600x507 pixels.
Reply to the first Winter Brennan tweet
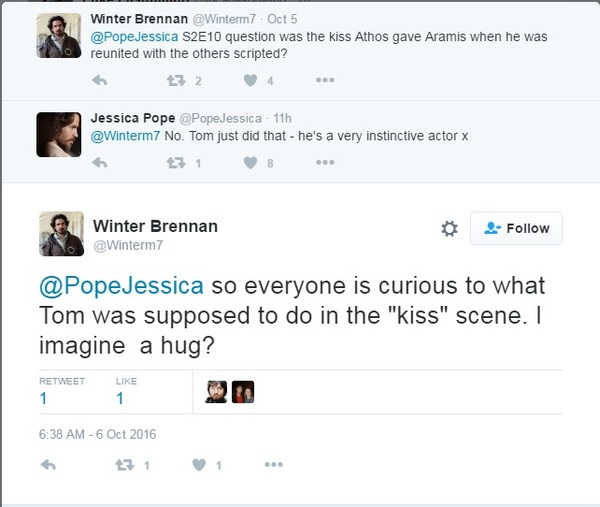point(98,81)
